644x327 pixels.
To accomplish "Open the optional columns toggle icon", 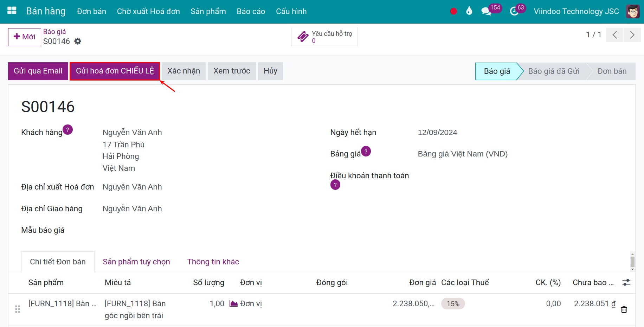I will point(627,282).
